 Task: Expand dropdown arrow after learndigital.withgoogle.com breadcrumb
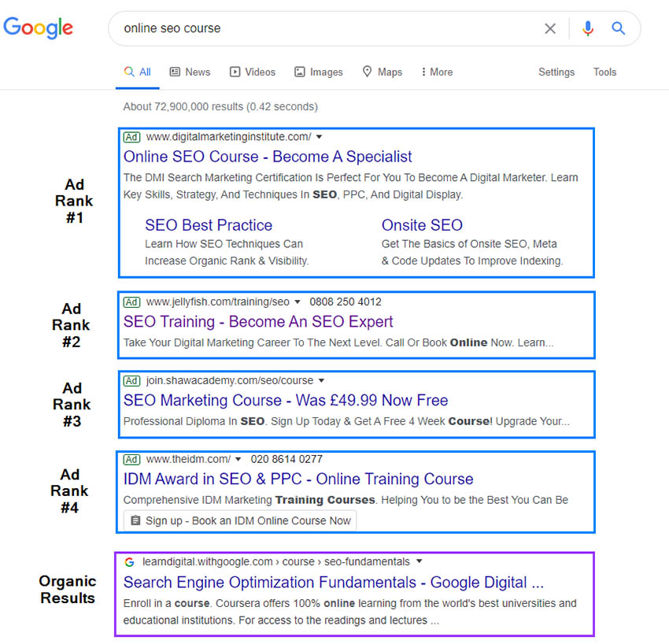[419, 561]
